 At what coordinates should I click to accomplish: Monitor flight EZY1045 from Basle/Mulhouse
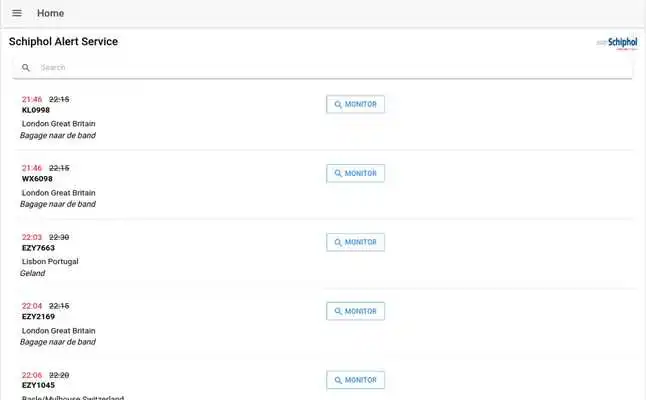[x=356, y=380]
